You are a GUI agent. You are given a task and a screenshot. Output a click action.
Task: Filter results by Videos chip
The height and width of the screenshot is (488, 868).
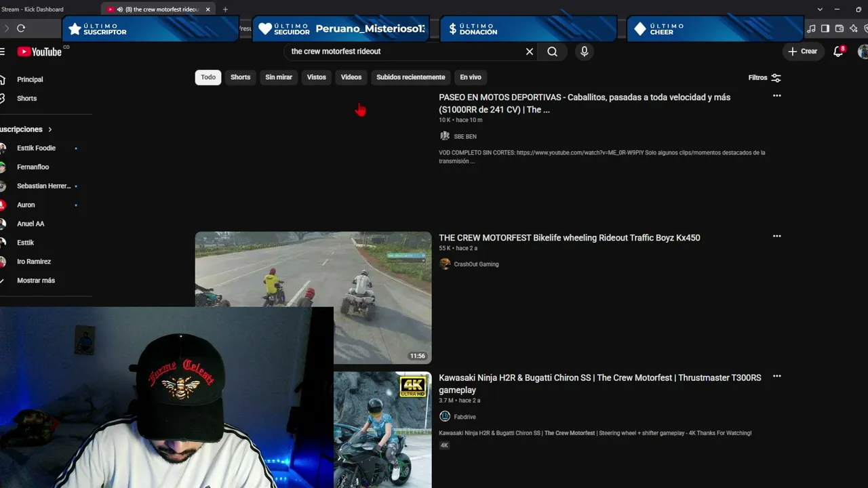[351, 77]
